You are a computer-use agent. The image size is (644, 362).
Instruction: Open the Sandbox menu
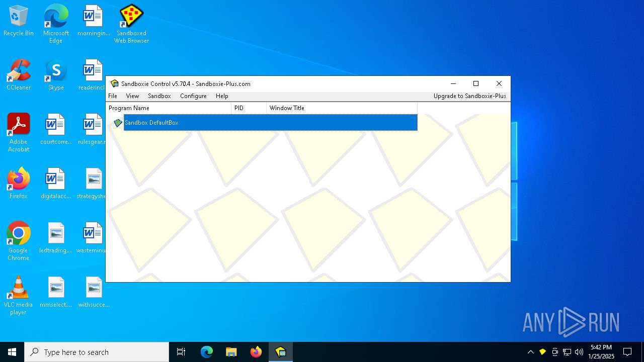159,96
